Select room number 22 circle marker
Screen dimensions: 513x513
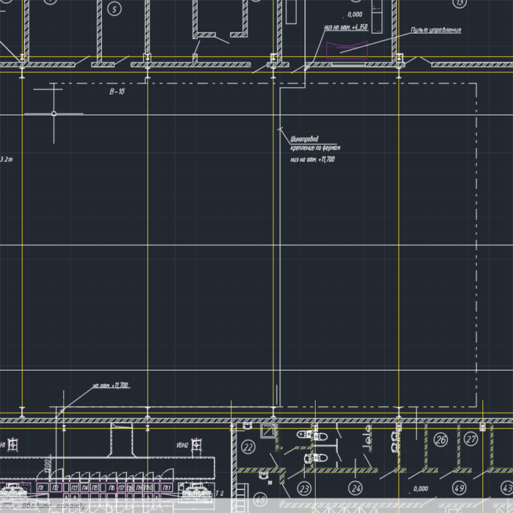coord(248,447)
